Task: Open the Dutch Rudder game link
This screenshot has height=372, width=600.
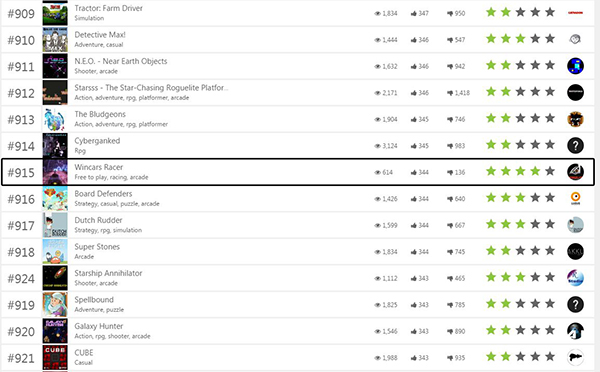Action: pyautogui.click(x=98, y=220)
